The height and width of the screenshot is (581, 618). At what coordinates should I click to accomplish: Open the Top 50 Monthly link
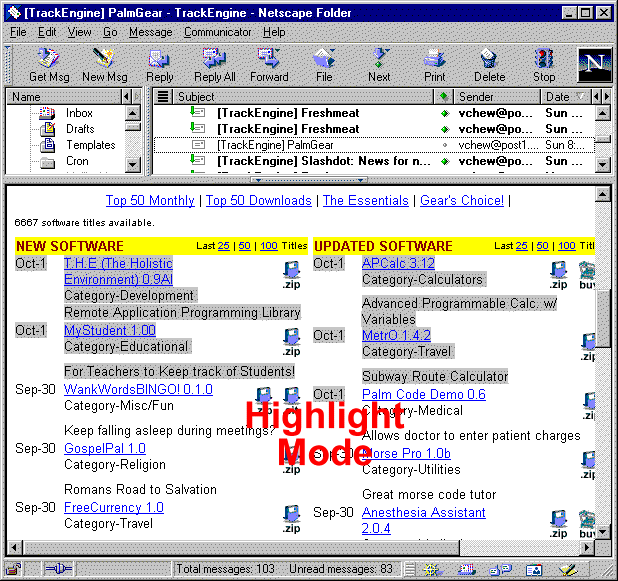coord(150,201)
